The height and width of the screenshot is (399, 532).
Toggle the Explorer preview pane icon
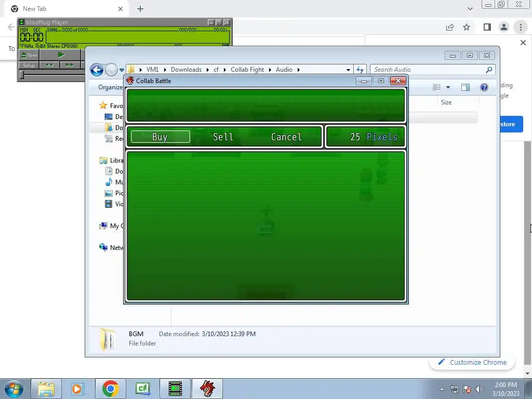[x=465, y=87]
